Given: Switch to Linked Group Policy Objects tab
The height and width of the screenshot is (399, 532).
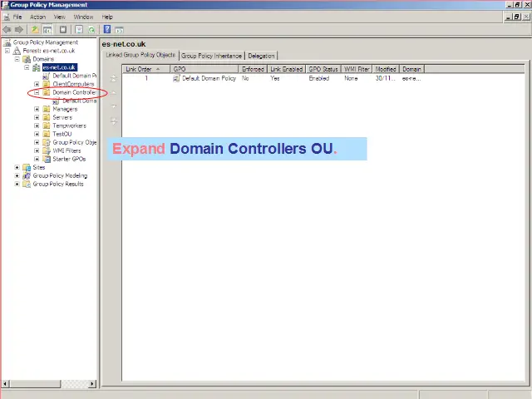Looking at the screenshot, I should pos(140,55).
